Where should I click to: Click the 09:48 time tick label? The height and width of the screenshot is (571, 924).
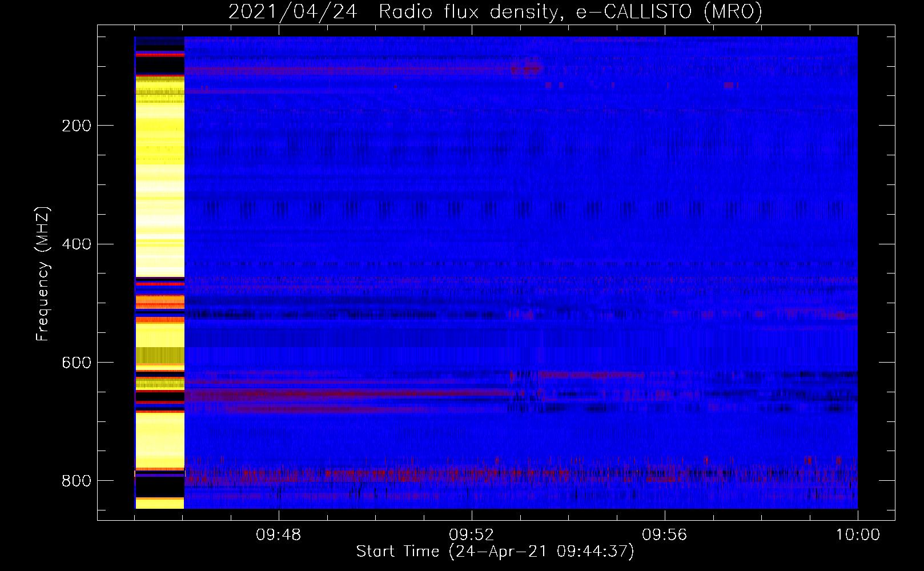pyautogui.click(x=278, y=535)
